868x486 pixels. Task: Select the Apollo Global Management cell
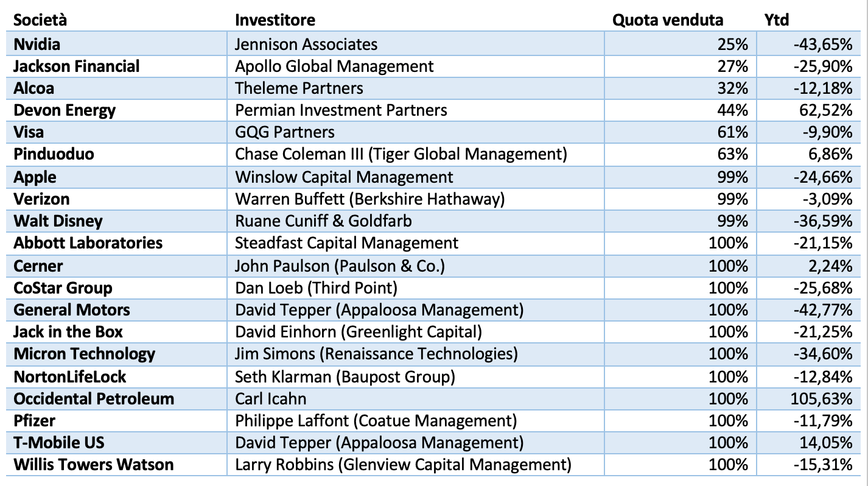[334, 66]
